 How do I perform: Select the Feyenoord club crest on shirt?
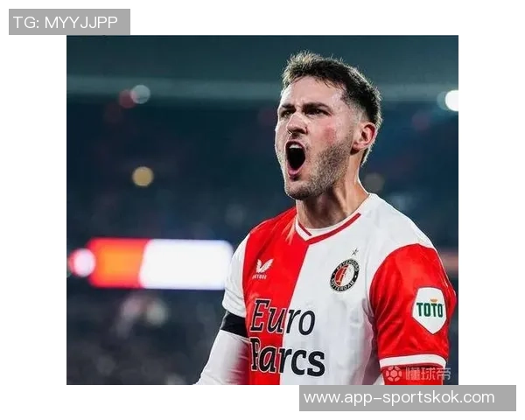pyautogui.click(x=344, y=275)
